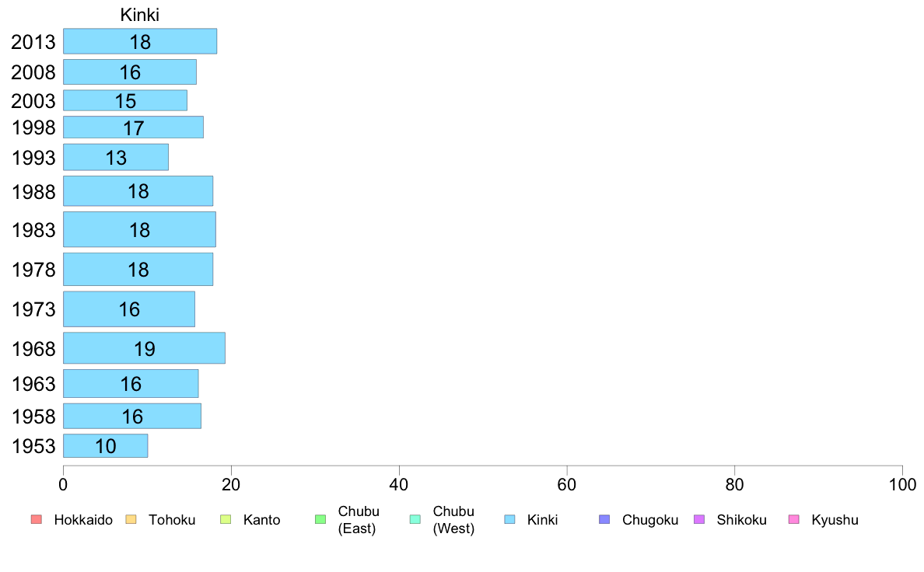The width and height of the screenshot is (924, 572).
Task: Click the 1993 bar labeled 13
Action: (116, 157)
